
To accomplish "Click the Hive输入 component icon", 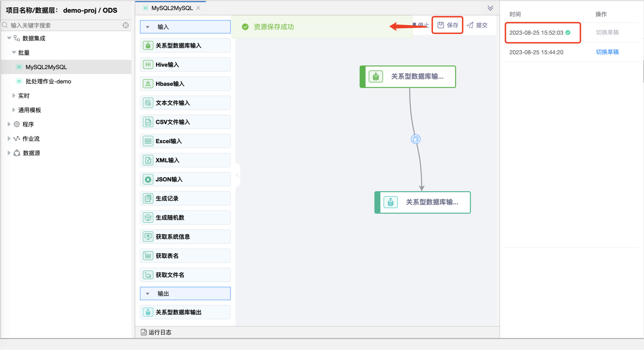I will [x=148, y=65].
